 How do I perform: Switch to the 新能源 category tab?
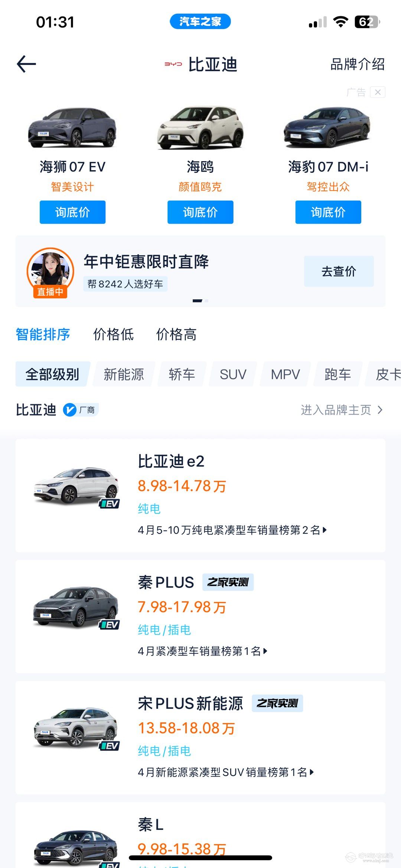coord(124,374)
